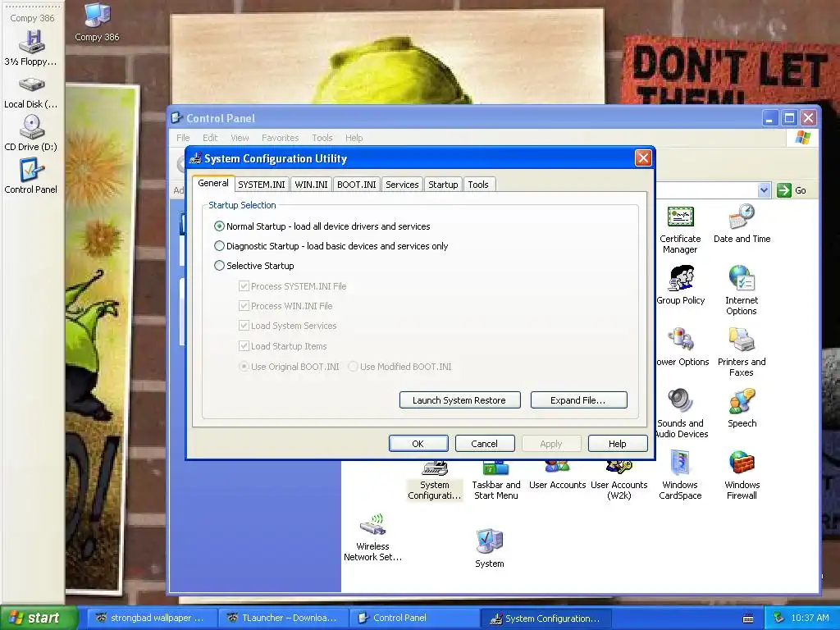
Task: Open Local Disk from desktop sidebar
Action: coord(31,92)
